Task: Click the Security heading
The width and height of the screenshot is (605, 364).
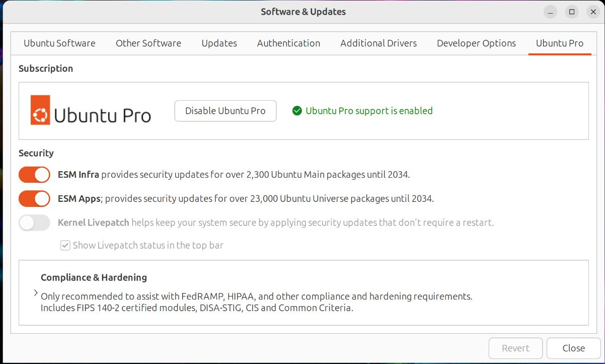Action: 36,153
